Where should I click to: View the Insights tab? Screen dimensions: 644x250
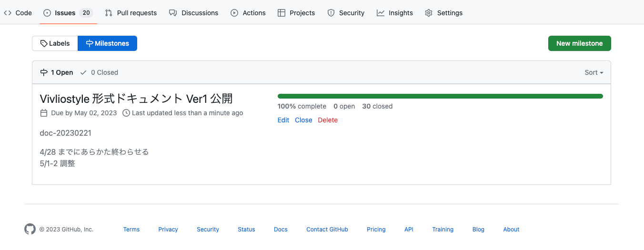pyautogui.click(x=395, y=13)
